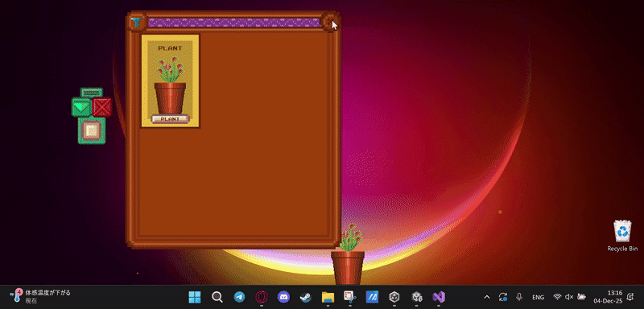Click the small green list icon on top

[92, 93]
